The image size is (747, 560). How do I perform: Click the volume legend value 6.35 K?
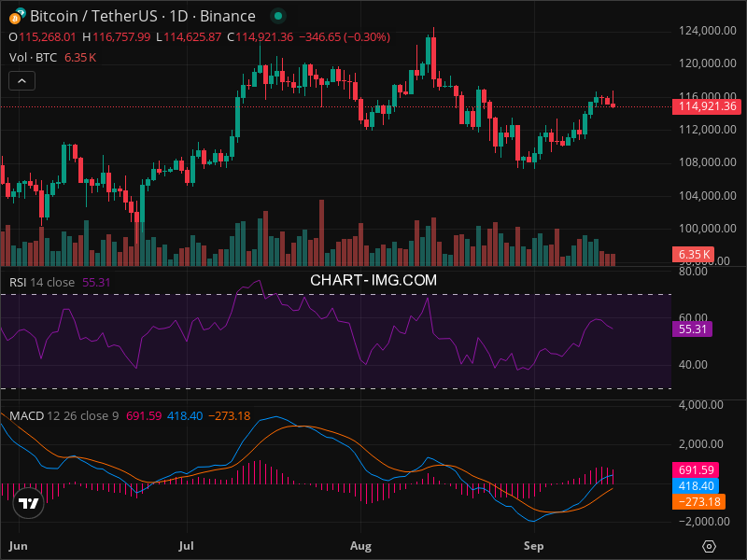click(80, 58)
